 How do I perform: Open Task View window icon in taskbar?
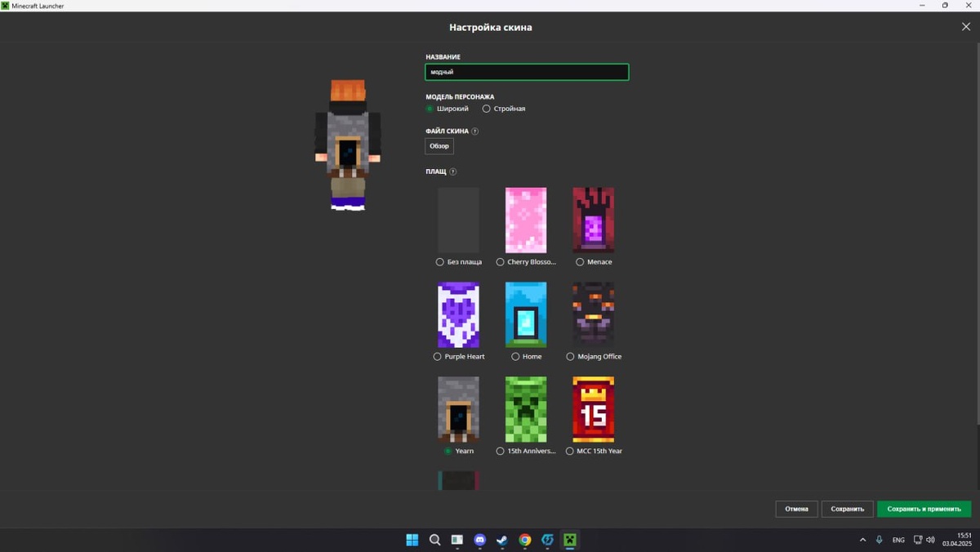coord(457,540)
